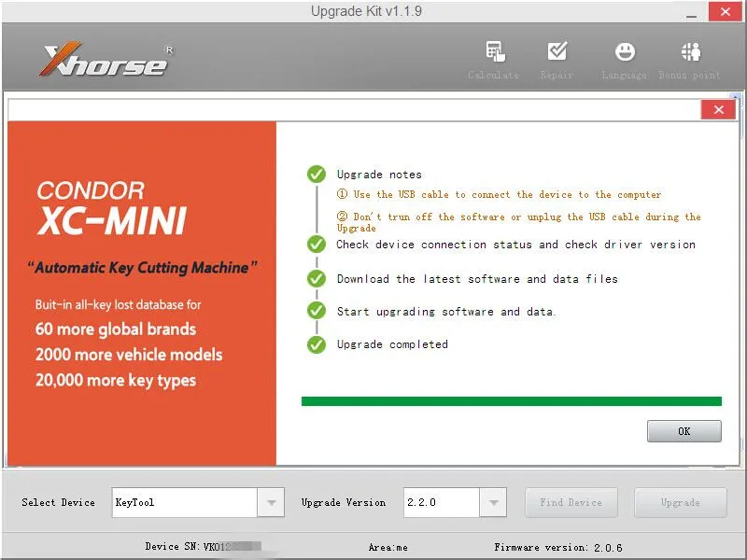Click the 2000 more vehicle models text

pyautogui.click(x=129, y=355)
